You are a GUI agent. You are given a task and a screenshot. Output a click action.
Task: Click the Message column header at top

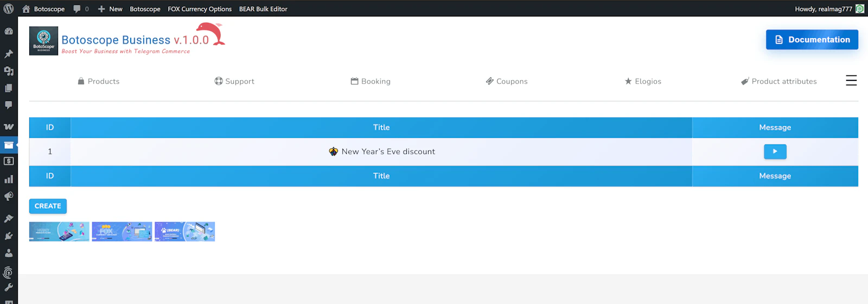(x=775, y=128)
